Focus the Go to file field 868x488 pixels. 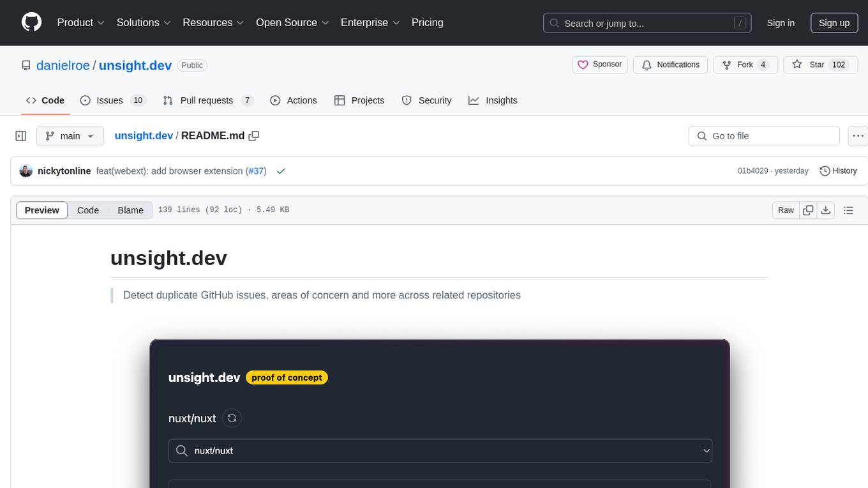click(764, 136)
